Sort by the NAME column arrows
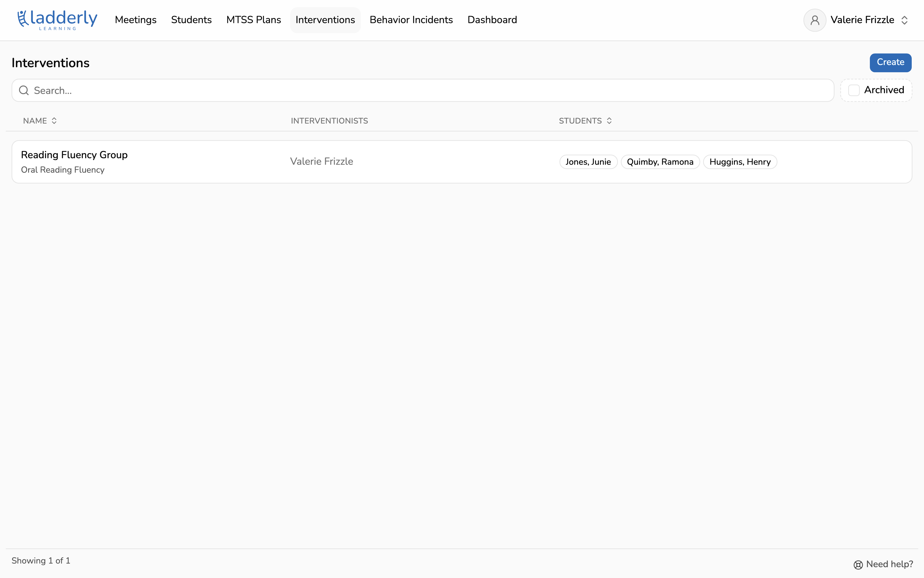 tap(54, 121)
